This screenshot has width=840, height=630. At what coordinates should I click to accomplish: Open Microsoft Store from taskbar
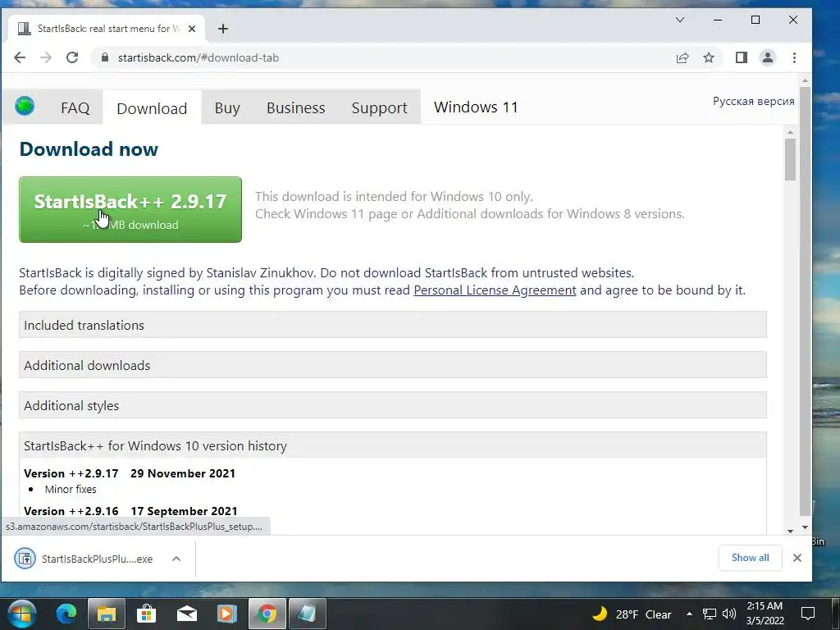(x=146, y=614)
